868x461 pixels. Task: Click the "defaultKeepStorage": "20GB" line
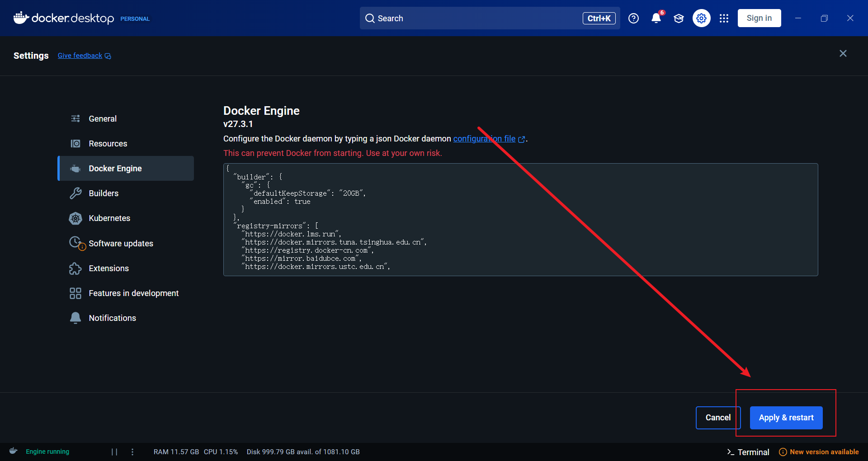coord(307,193)
